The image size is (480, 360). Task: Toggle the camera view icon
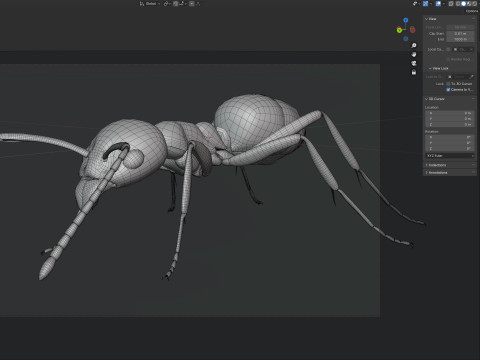click(414, 63)
